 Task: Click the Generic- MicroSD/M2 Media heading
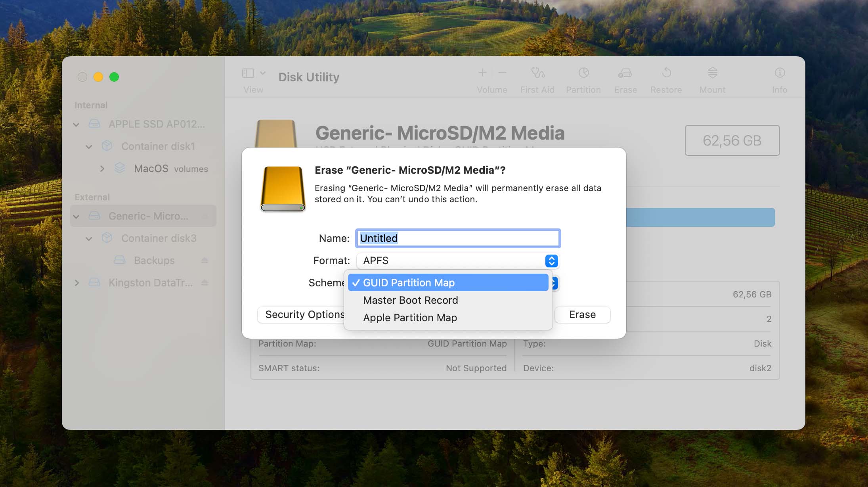pos(440,133)
